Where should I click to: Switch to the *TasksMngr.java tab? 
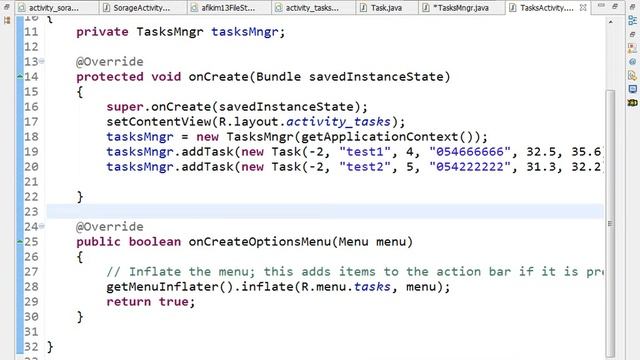(x=461, y=7)
